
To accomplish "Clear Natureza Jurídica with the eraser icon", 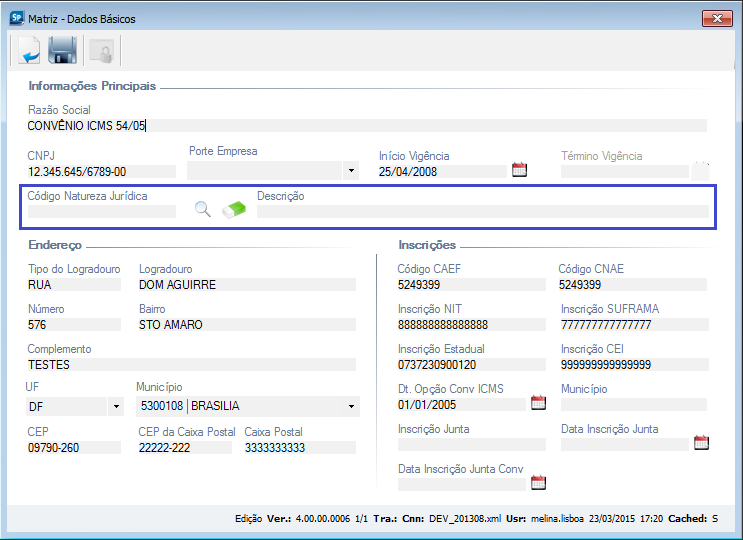I will click(x=234, y=210).
